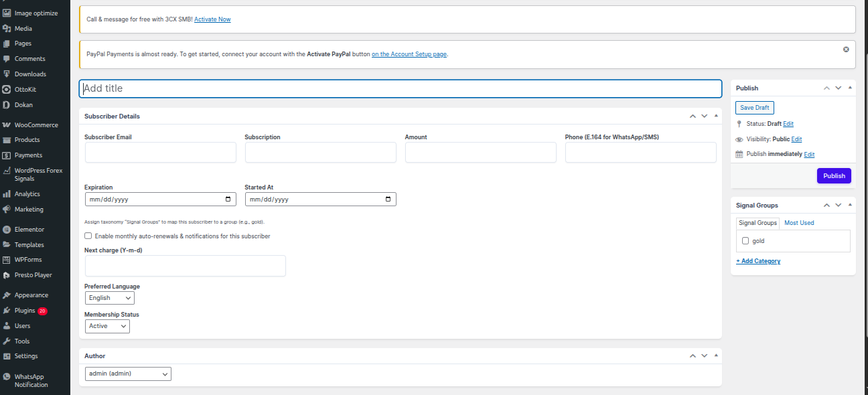Click the Plugins icon in sidebar
Screen dimensions: 868x395
pos(7,311)
